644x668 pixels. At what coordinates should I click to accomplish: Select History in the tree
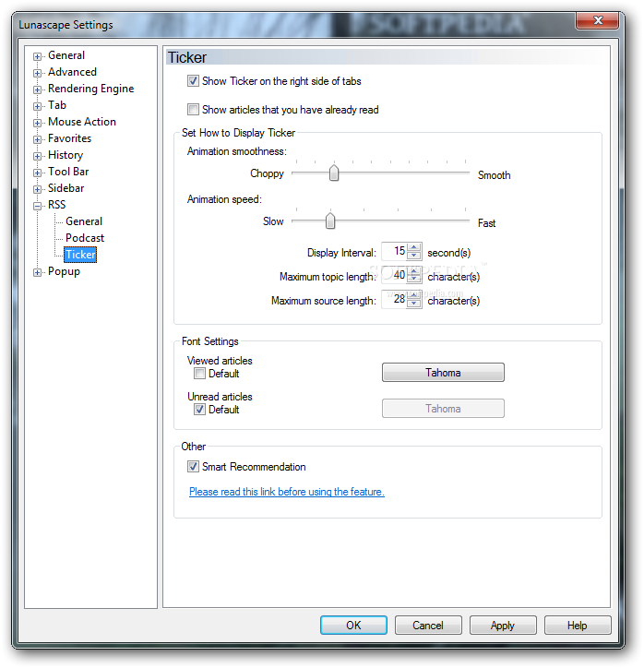(66, 155)
